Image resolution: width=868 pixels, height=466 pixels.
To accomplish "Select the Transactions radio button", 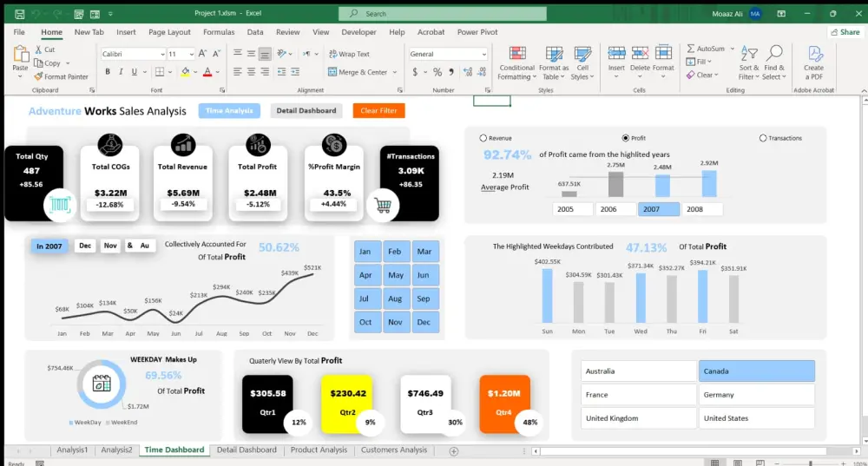I will [x=763, y=138].
